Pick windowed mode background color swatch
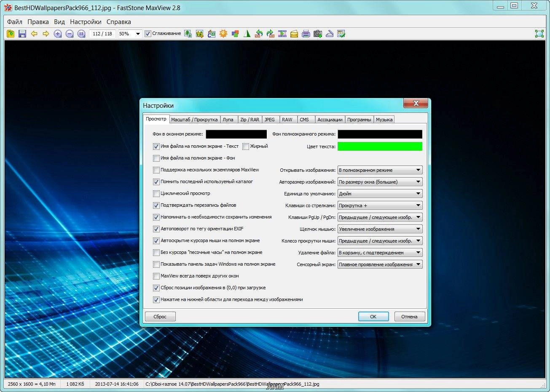Image resolution: width=550 pixels, height=392 pixels. pos(236,134)
